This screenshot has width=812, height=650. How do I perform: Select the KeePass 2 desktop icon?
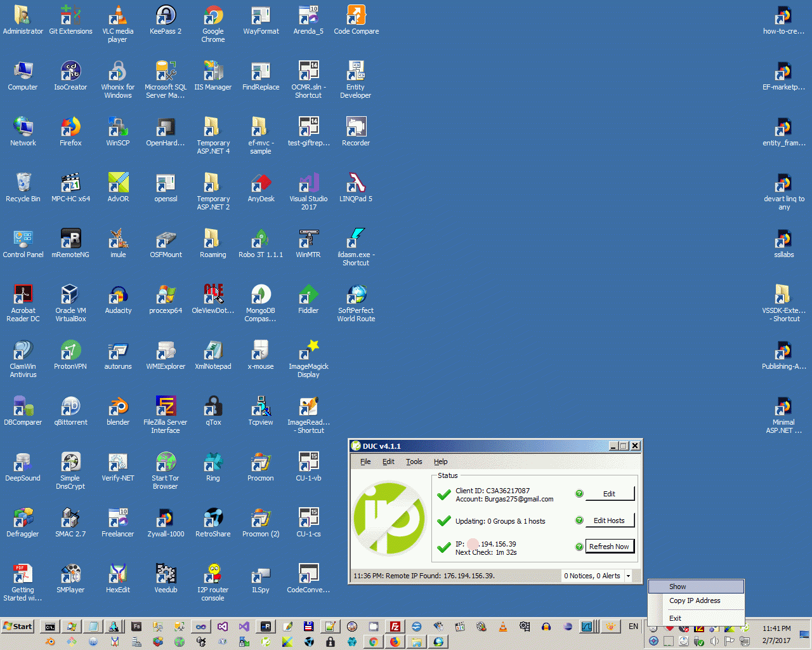(166, 20)
